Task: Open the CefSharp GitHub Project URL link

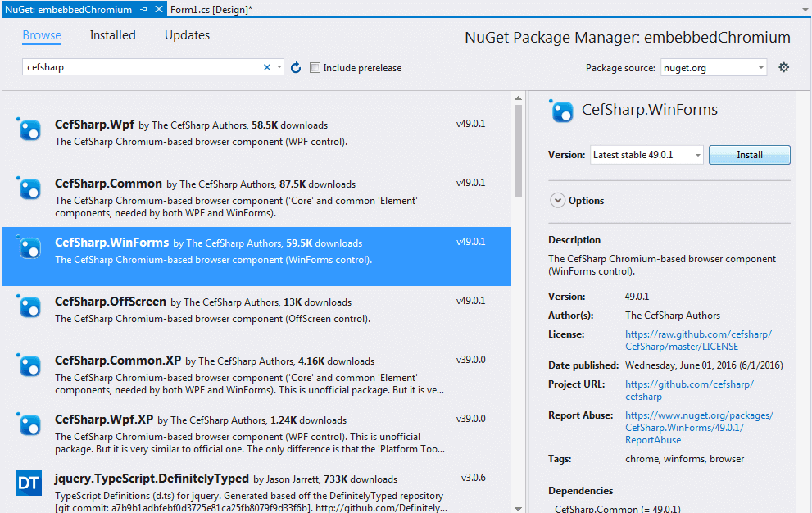Action: click(x=689, y=384)
